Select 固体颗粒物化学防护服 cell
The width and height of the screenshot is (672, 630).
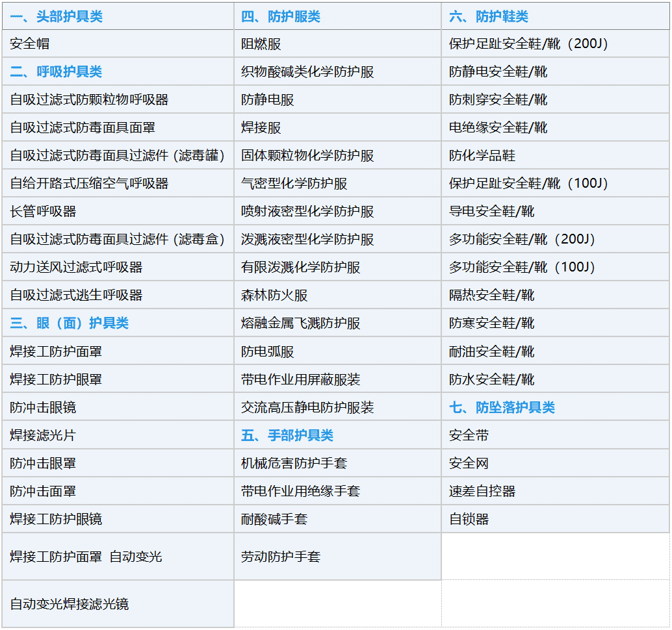click(x=338, y=155)
